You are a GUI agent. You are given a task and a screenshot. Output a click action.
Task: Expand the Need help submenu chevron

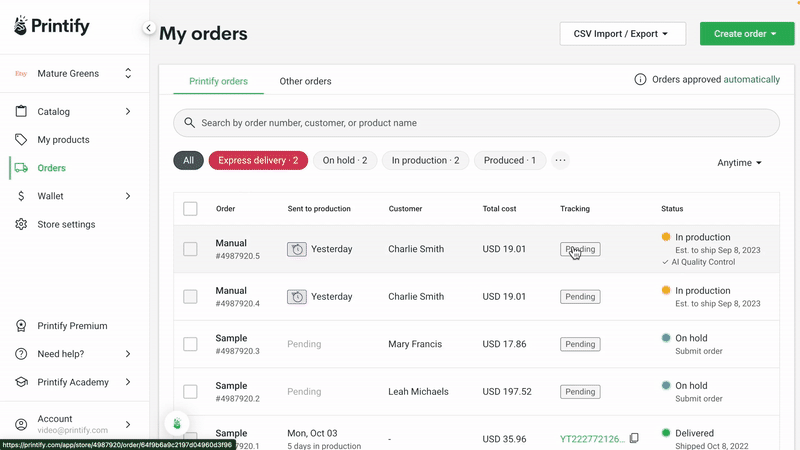(x=128, y=354)
